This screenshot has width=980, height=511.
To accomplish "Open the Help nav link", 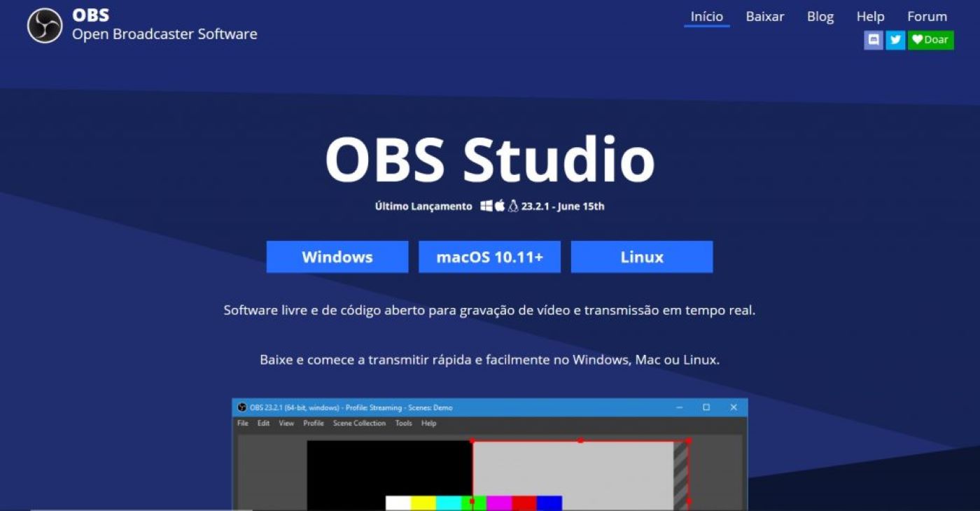I will coord(871,17).
